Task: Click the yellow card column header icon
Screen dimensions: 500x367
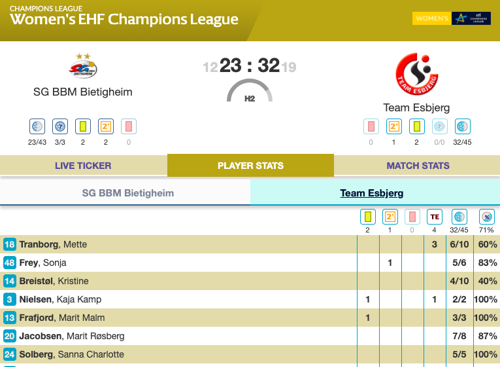Action: [368, 217]
